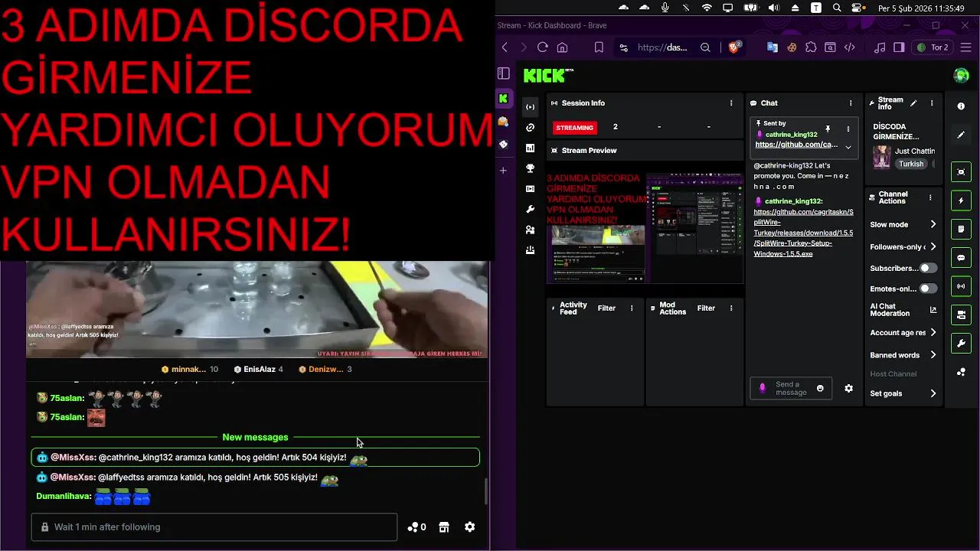
Task: Open the video clips sidebar icon
Action: pyautogui.click(x=530, y=189)
